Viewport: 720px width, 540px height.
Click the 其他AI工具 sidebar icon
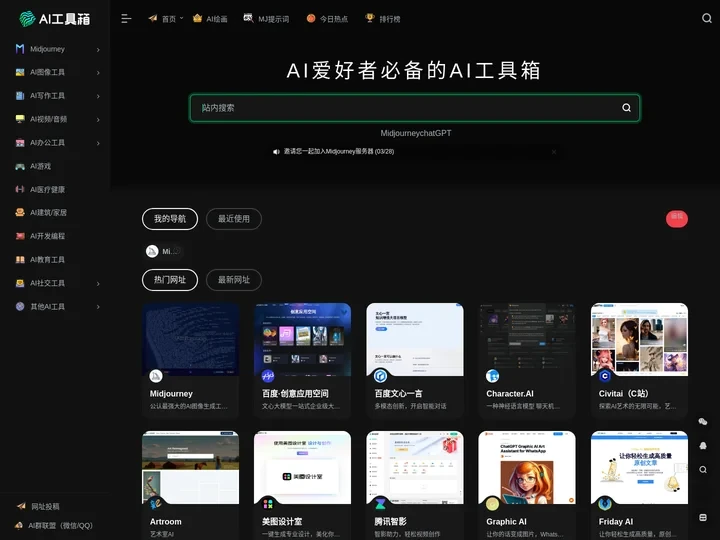pos(20,306)
